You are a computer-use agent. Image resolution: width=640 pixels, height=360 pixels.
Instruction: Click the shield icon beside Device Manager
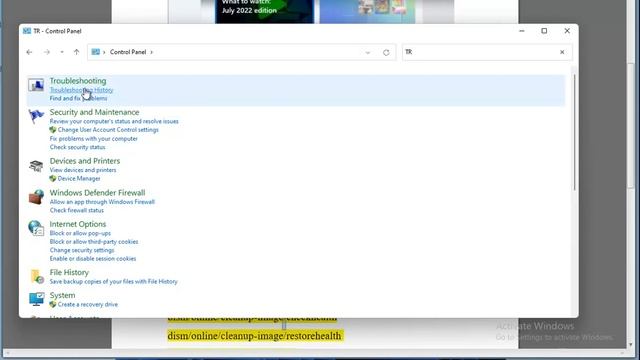53,178
